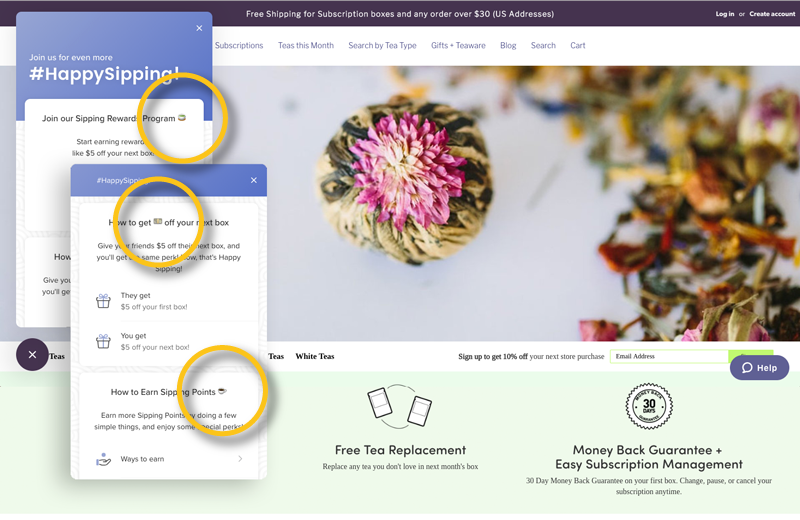Click the Log in link
The image size is (800, 520).
tap(724, 14)
